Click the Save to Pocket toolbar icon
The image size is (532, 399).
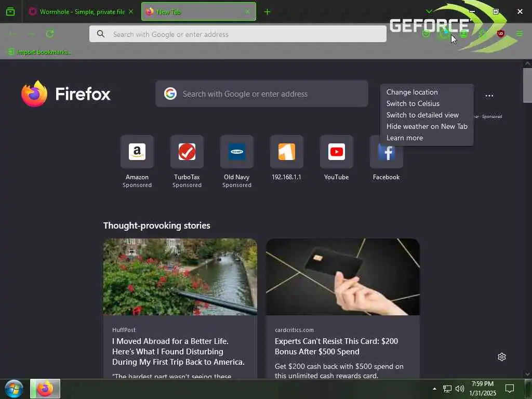[x=426, y=34]
